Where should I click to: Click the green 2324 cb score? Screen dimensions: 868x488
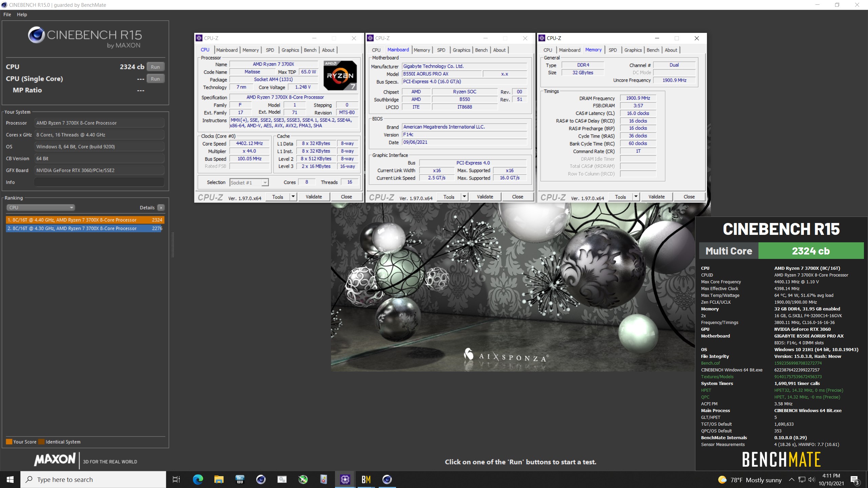tap(811, 251)
